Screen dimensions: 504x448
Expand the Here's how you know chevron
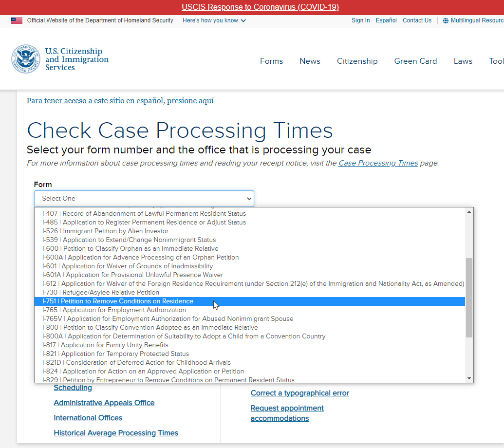[x=243, y=20]
